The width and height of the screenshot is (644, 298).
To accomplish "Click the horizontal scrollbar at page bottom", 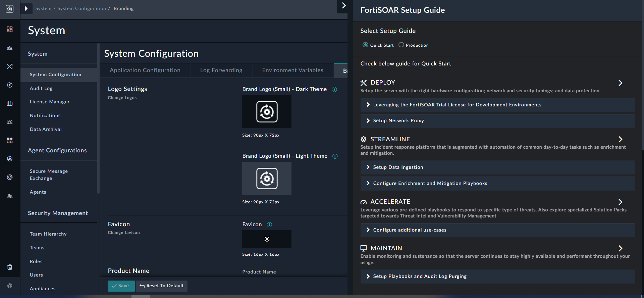I will click(x=141, y=296).
